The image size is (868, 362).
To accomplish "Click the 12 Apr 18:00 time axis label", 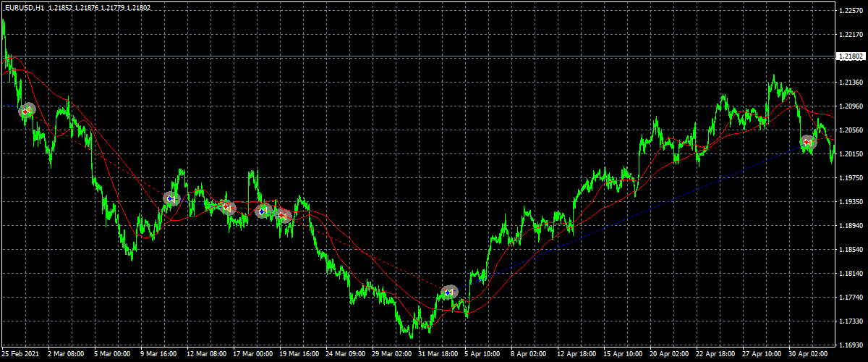I will coord(576,355).
